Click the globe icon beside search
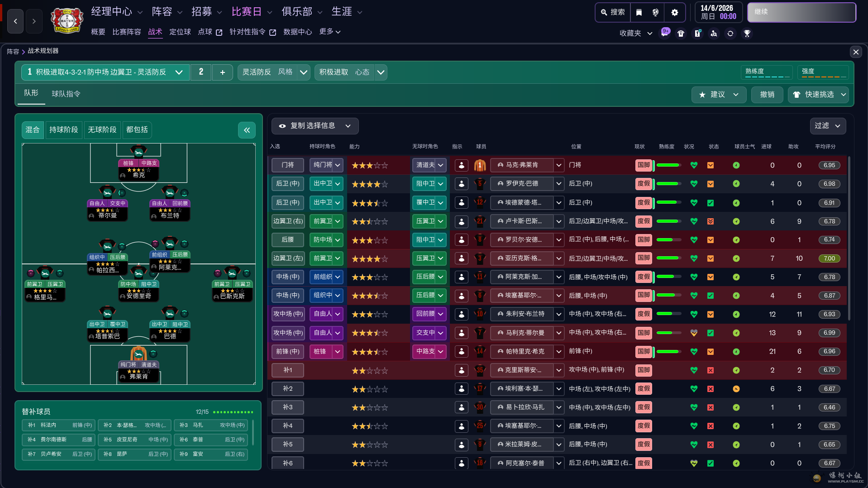The width and height of the screenshot is (868, 488). point(655,12)
